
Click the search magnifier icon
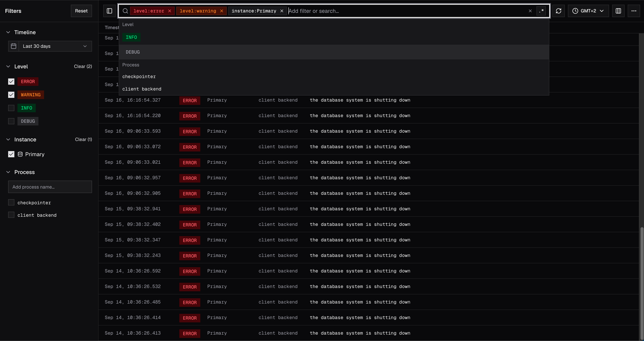point(126,11)
